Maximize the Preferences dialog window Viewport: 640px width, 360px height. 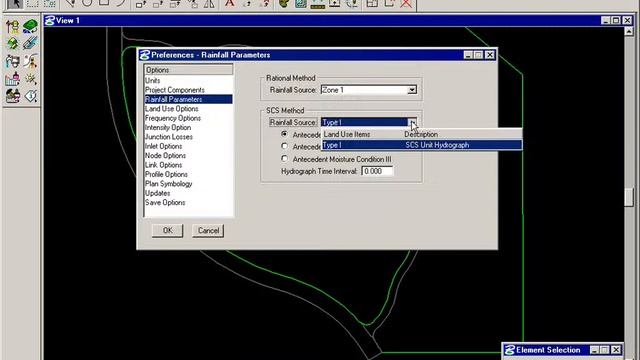[479, 55]
